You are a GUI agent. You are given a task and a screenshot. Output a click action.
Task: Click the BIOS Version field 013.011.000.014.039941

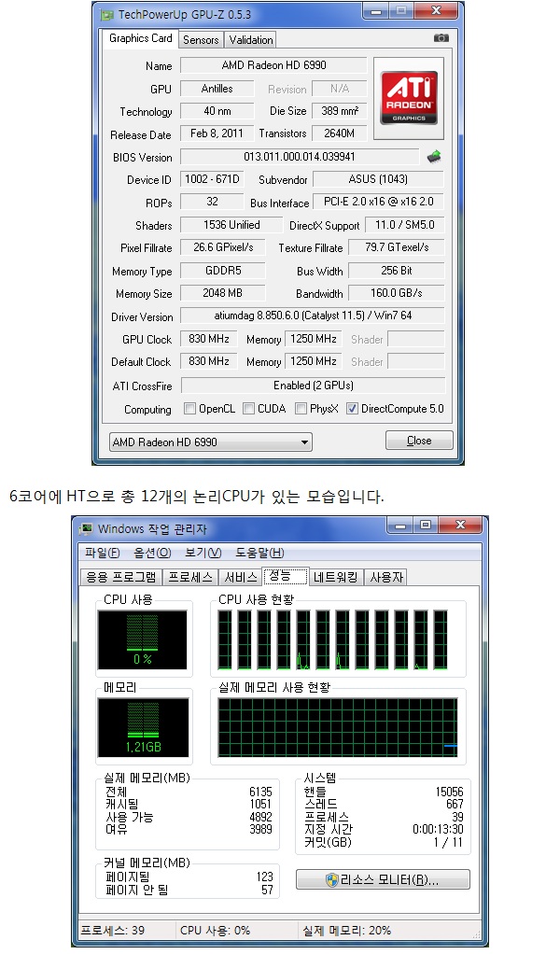tap(300, 157)
